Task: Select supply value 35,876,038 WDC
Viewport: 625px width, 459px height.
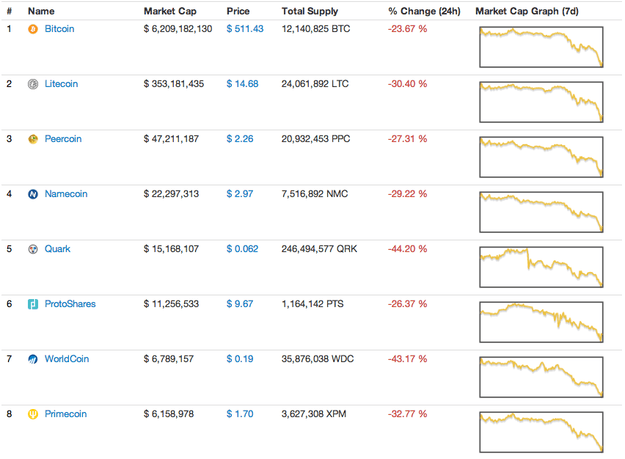Action: tap(317, 359)
